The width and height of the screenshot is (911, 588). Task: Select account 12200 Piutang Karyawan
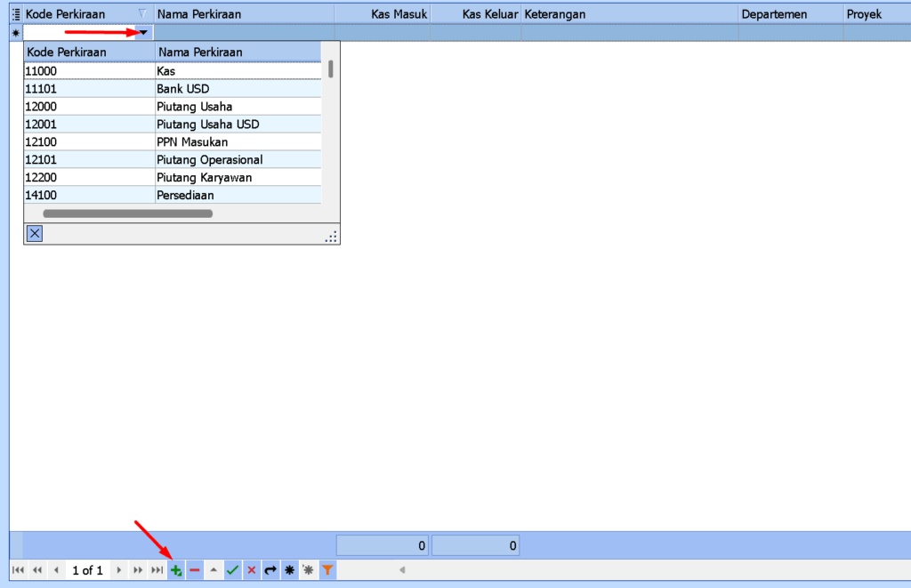(173, 177)
